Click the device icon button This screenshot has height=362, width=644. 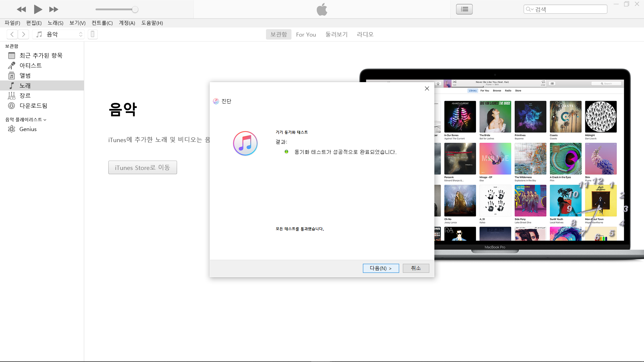[x=93, y=34]
